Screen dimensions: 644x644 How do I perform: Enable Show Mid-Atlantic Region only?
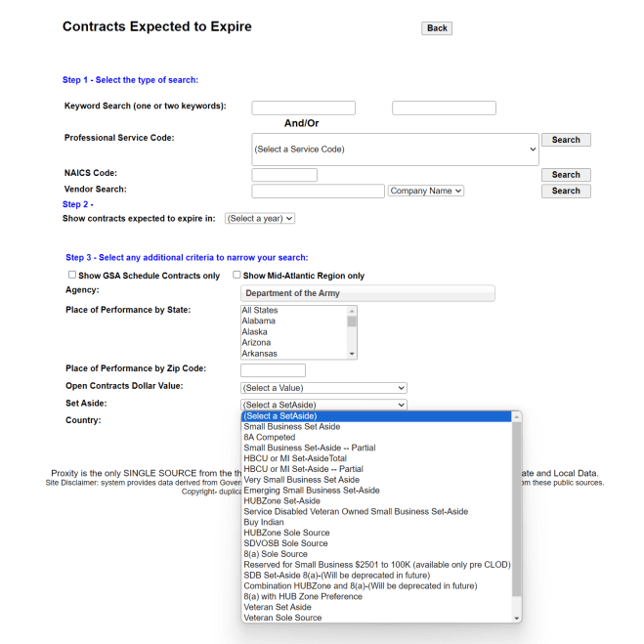[x=236, y=275]
